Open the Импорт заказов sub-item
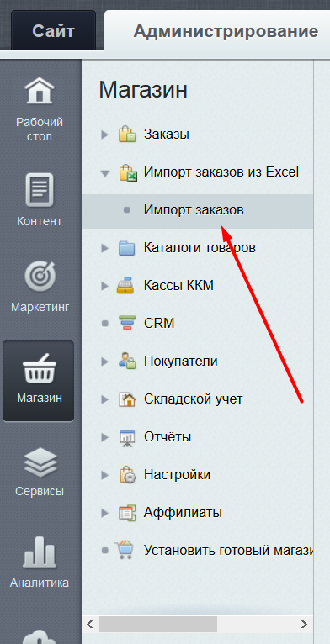 194,210
